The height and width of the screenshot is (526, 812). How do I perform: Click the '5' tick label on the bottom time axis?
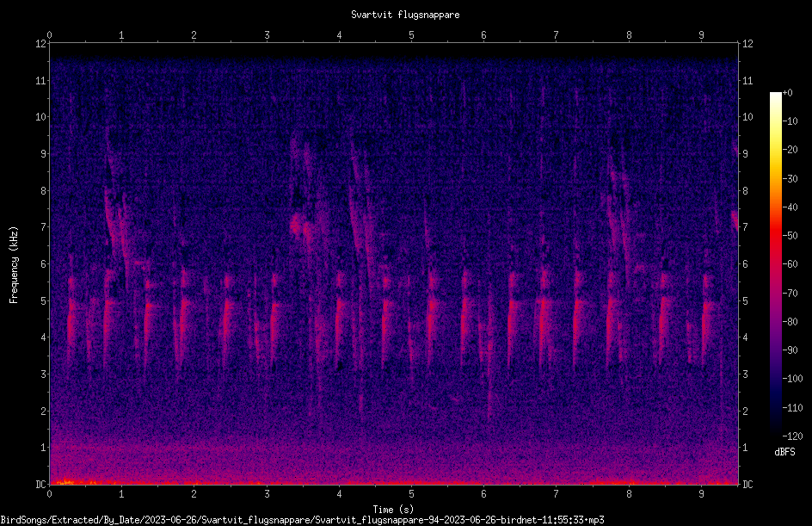[x=411, y=494]
